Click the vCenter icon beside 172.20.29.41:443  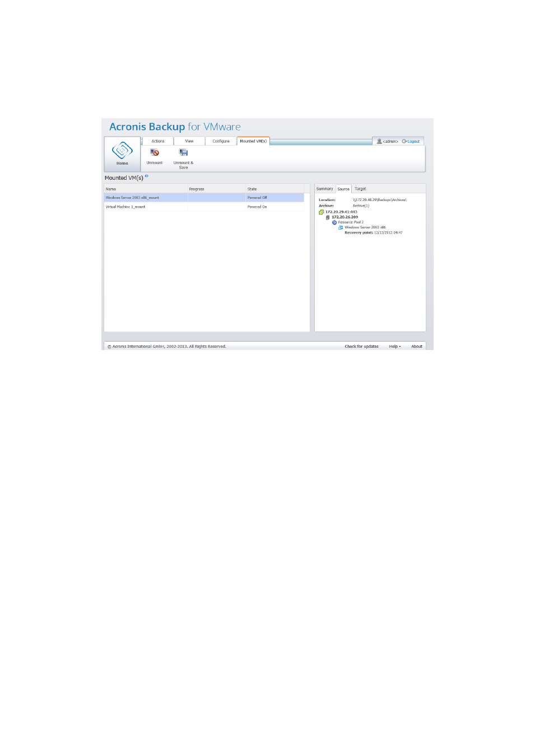[322, 212]
